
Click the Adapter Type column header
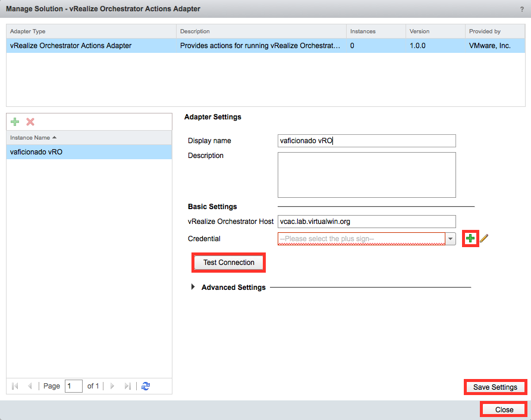point(91,31)
